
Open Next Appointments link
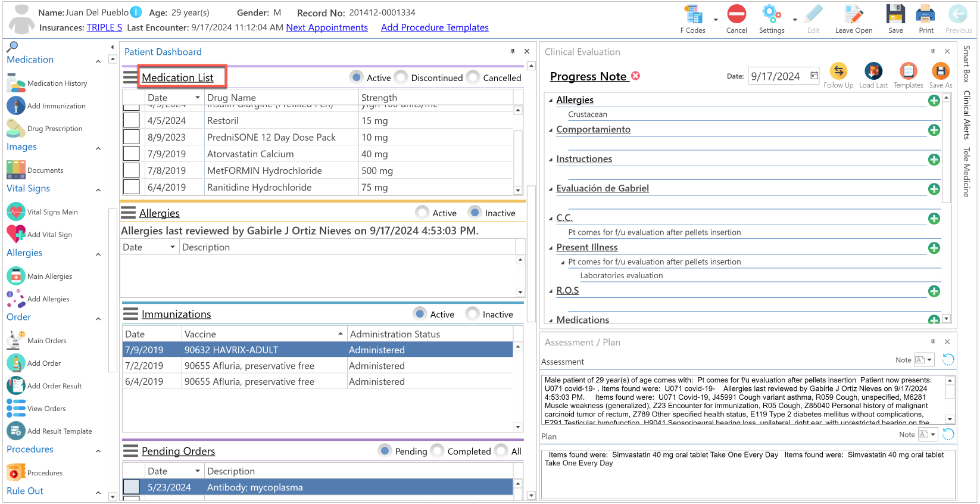(x=327, y=27)
